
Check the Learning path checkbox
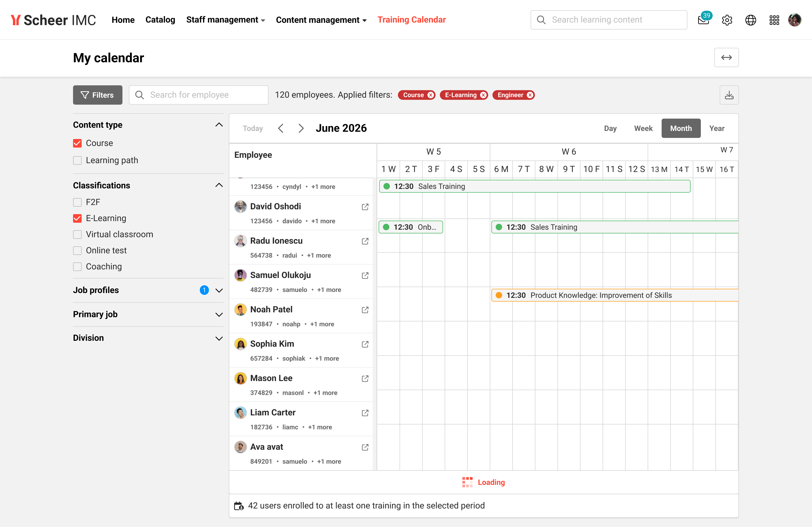click(77, 160)
